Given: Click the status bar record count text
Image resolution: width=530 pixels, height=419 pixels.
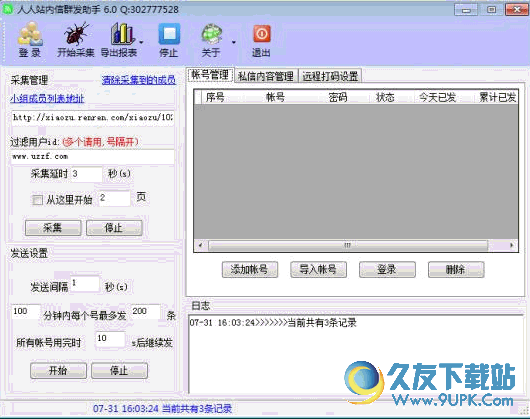Looking at the screenshot, I should (163, 409).
